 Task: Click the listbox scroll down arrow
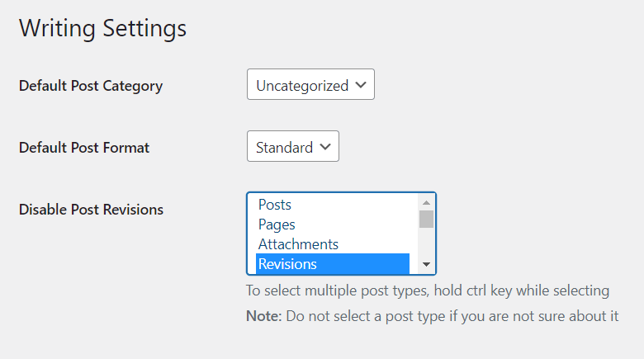pos(426,264)
